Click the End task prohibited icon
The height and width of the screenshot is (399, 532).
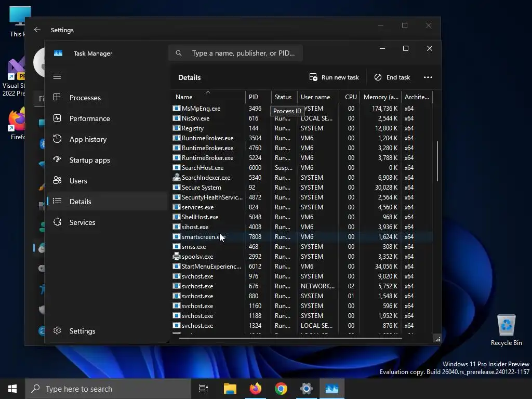(x=378, y=77)
